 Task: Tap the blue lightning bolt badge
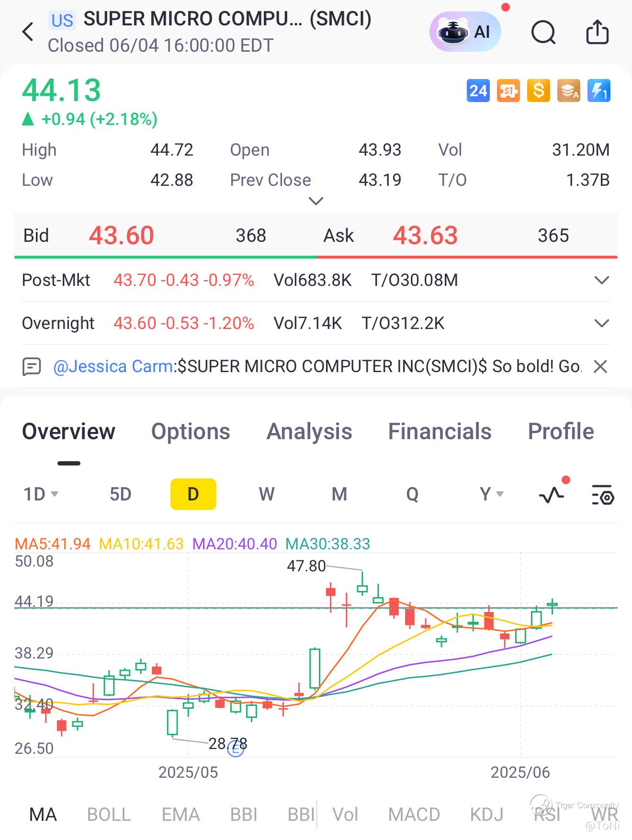coord(598,91)
